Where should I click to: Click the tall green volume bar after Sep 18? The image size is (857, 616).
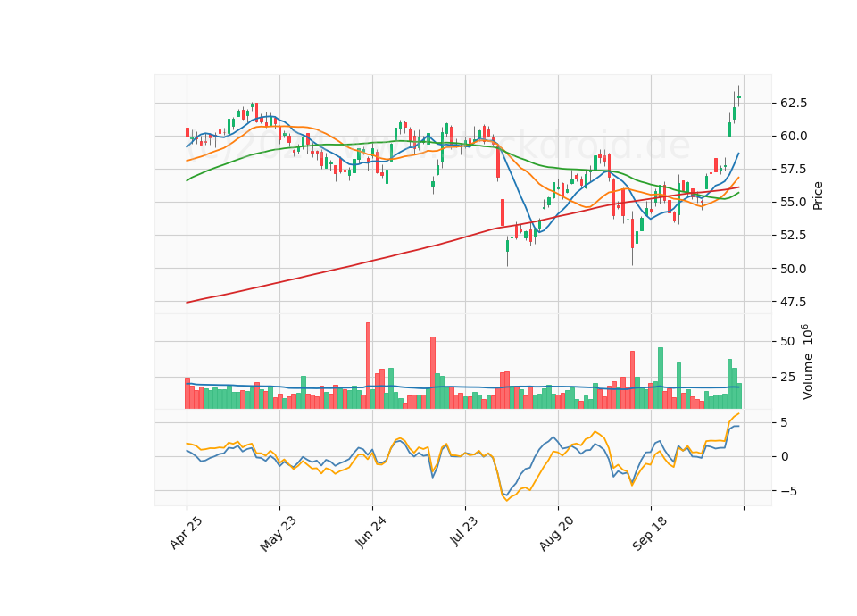click(661, 379)
